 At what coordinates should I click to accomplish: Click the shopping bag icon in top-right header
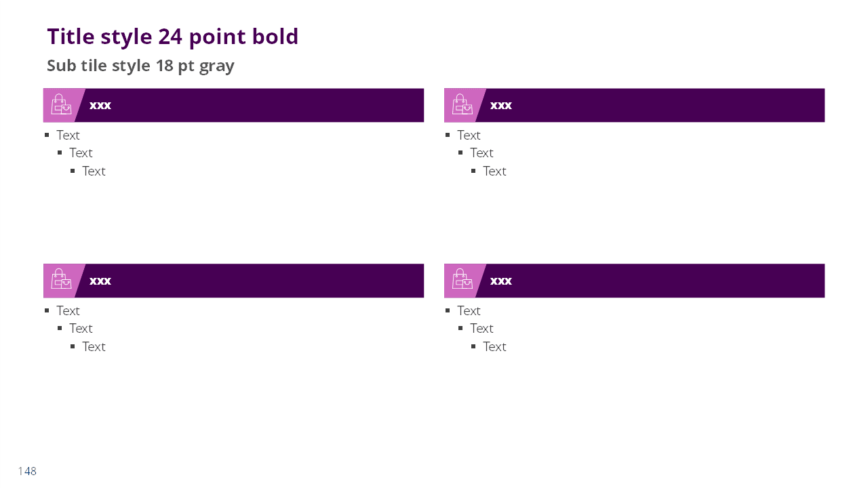(x=462, y=104)
